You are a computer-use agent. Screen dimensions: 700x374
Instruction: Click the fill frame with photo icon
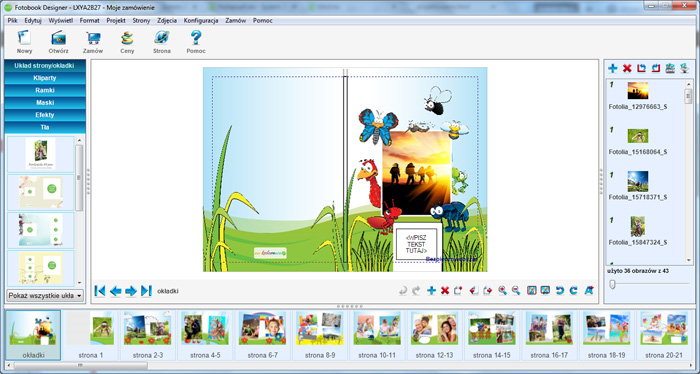coord(545,291)
